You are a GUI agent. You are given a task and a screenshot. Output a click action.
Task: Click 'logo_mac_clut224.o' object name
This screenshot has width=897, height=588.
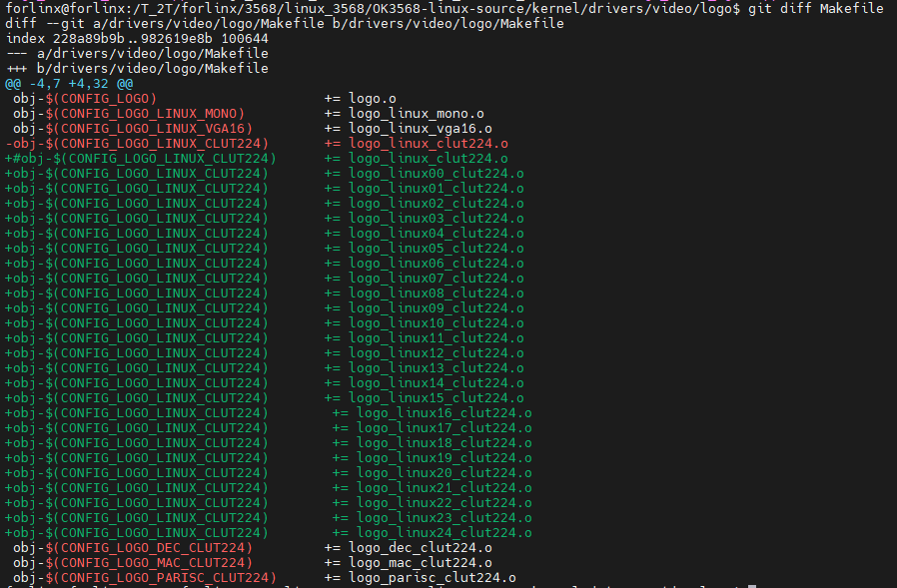[420, 562]
